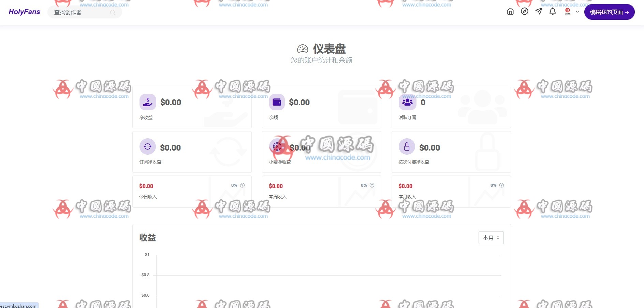Expand the account menu chevron

point(577,12)
